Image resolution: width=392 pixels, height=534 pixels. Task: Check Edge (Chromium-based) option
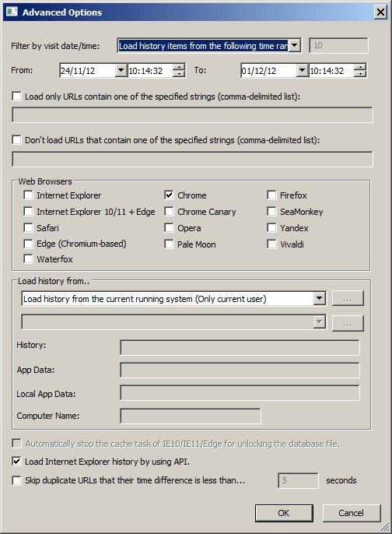click(x=28, y=244)
